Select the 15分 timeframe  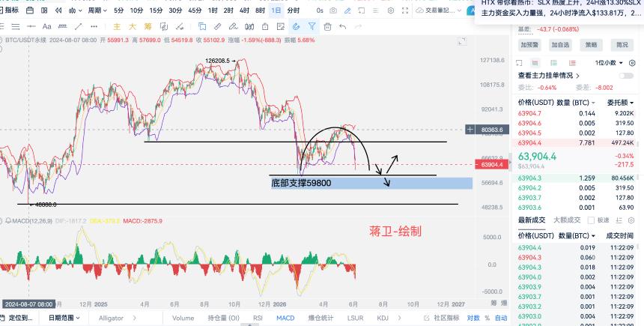[156, 10]
